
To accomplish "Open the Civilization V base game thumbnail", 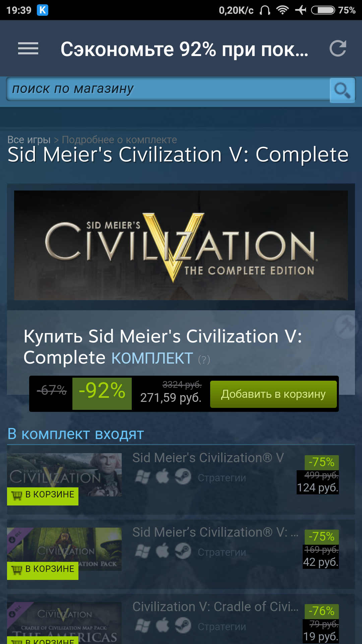I will pos(64,475).
